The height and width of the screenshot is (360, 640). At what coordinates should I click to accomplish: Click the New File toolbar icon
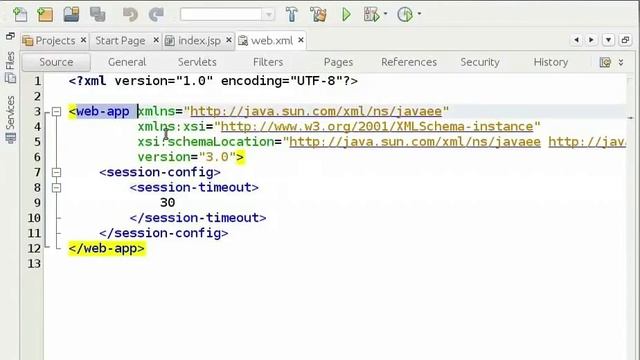tap(19, 14)
